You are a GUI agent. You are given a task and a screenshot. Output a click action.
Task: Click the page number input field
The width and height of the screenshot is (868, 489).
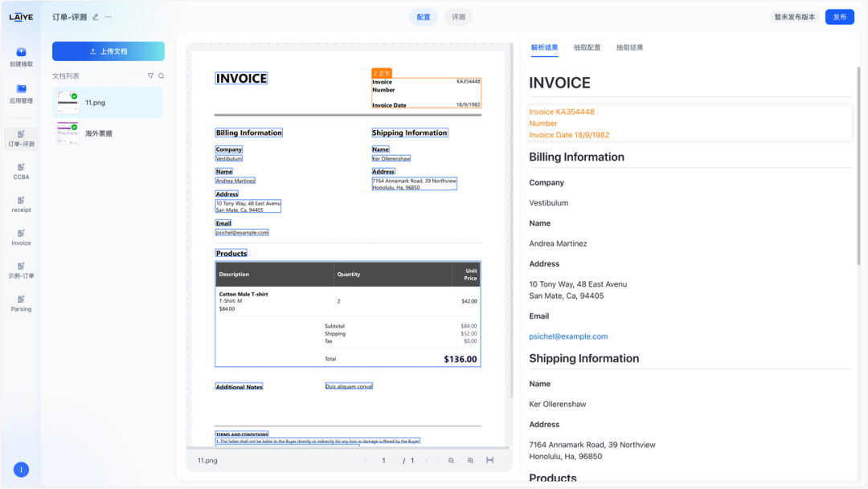click(384, 461)
